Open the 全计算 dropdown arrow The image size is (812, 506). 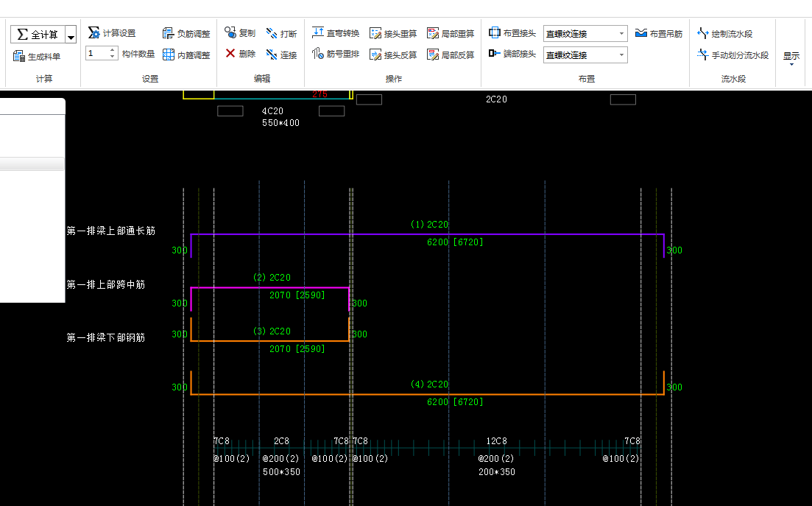(71, 35)
